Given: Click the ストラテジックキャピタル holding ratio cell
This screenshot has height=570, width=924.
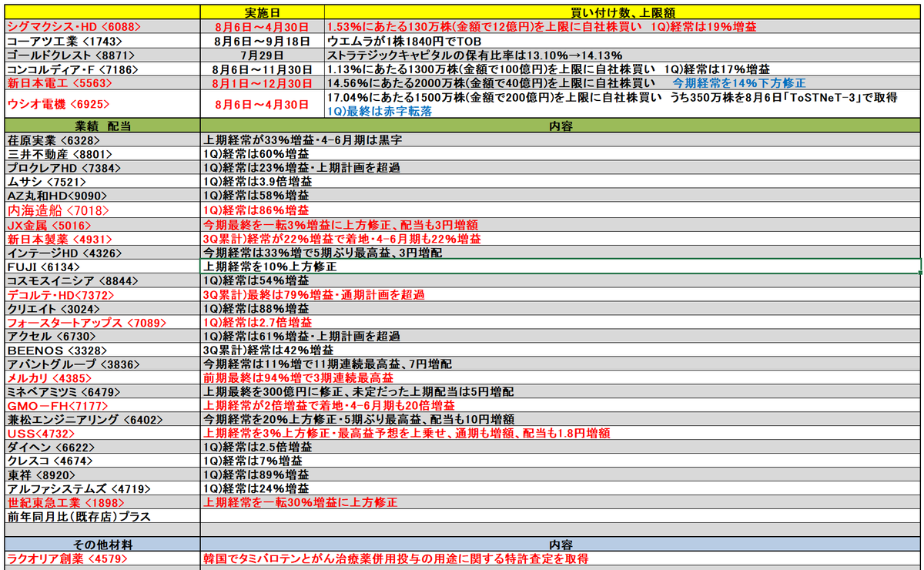Looking at the screenshot, I should pos(623,55).
